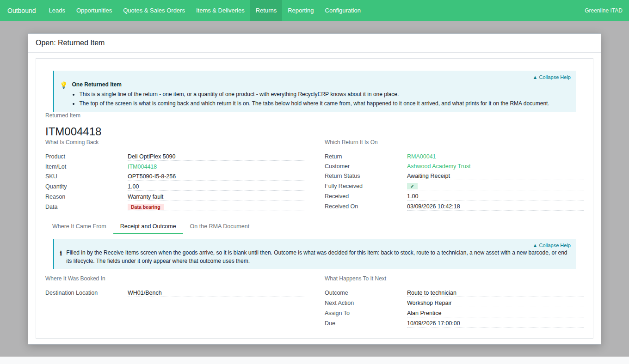629x364 pixels.
Task: Click Where It Was Booked In heading
Action: point(75,279)
